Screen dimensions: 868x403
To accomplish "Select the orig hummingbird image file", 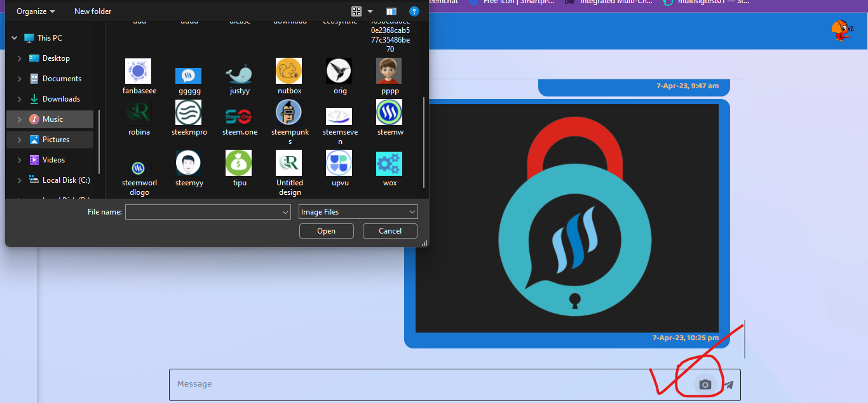I will click(339, 76).
